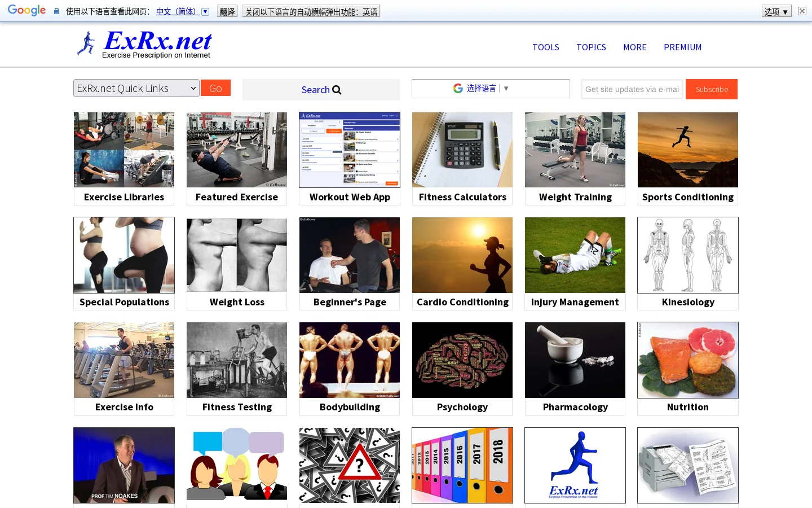Image resolution: width=812 pixels, height=508 pixels.
Task: Open the Featured Exercise thumbnail image
Action: [237, 150]
